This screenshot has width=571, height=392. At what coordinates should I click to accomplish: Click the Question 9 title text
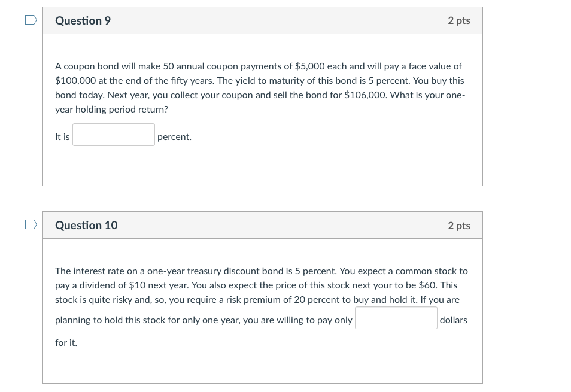pyautogui.click(x=83, y=20)
